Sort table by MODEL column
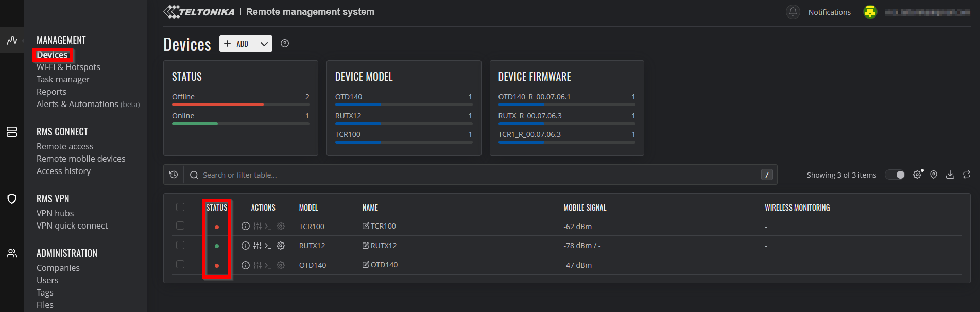Image resolution: width=980 pixels, height=312 pixels. pos(308,207)
